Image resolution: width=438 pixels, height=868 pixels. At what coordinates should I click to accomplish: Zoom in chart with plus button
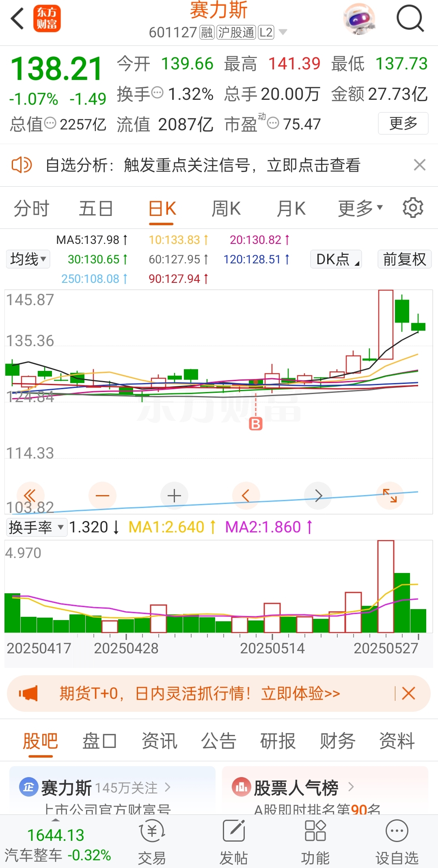point(174,495)
